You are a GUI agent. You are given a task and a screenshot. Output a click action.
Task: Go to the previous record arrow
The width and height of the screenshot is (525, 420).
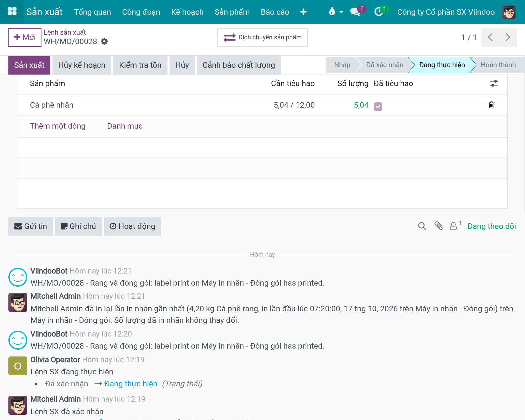click(490, 37)
